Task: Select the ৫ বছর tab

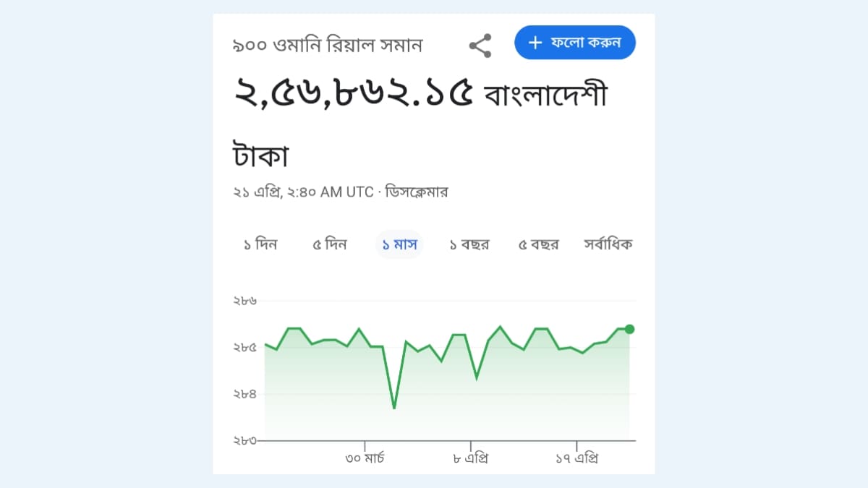Action: coord(538,244)
